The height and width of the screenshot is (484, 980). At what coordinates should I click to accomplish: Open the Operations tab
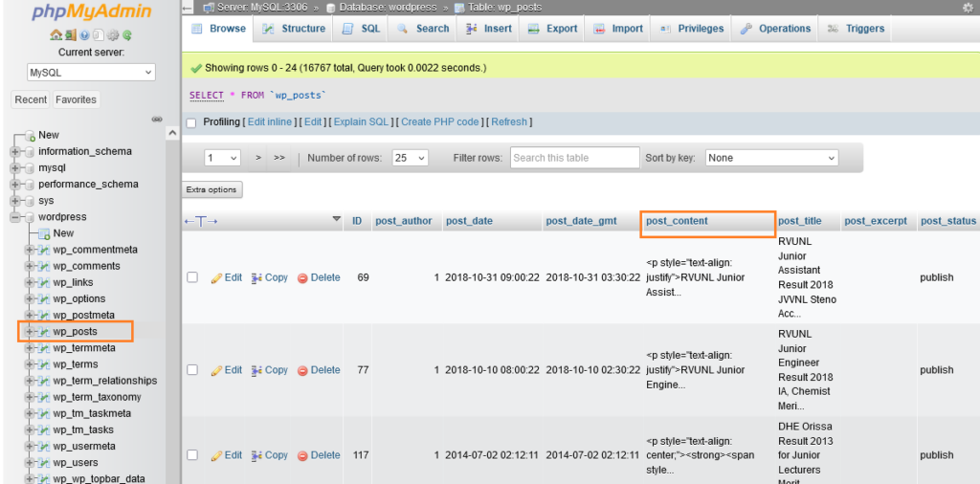coord(775,29)
